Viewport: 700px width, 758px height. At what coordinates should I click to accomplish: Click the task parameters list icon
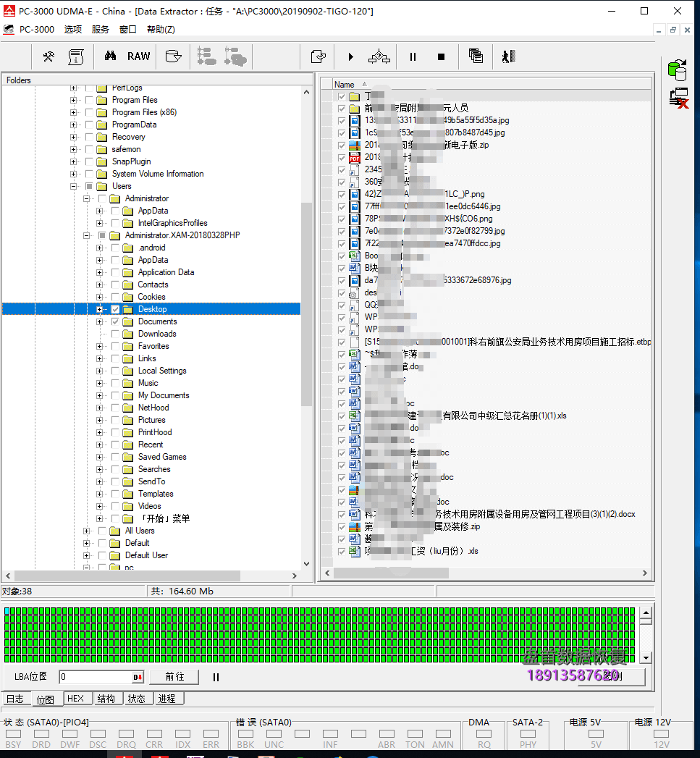coord(76,57)
